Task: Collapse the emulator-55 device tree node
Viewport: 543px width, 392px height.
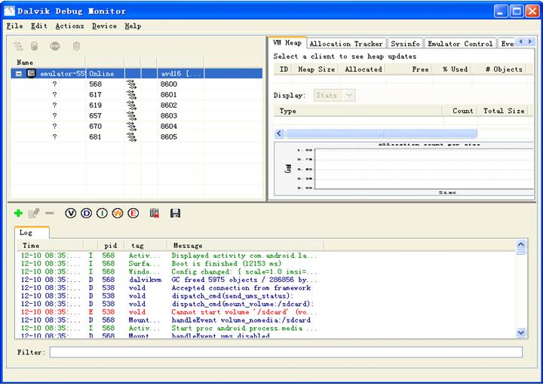Action: coord(19,73)
